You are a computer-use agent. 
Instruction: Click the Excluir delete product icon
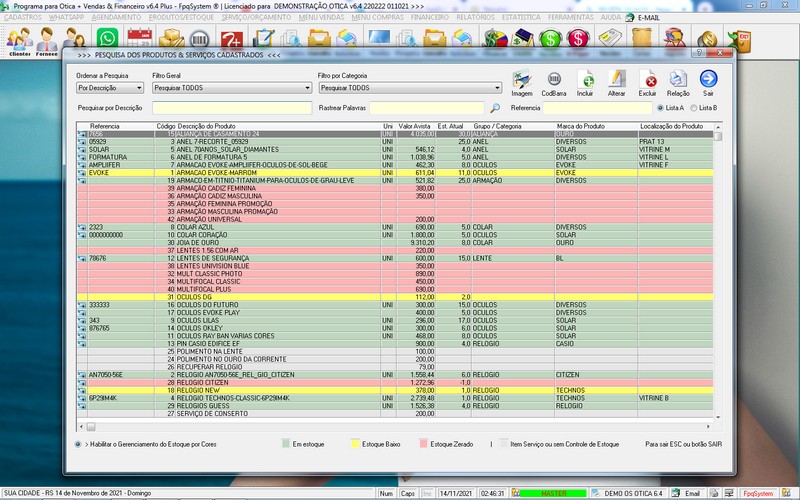648,80
